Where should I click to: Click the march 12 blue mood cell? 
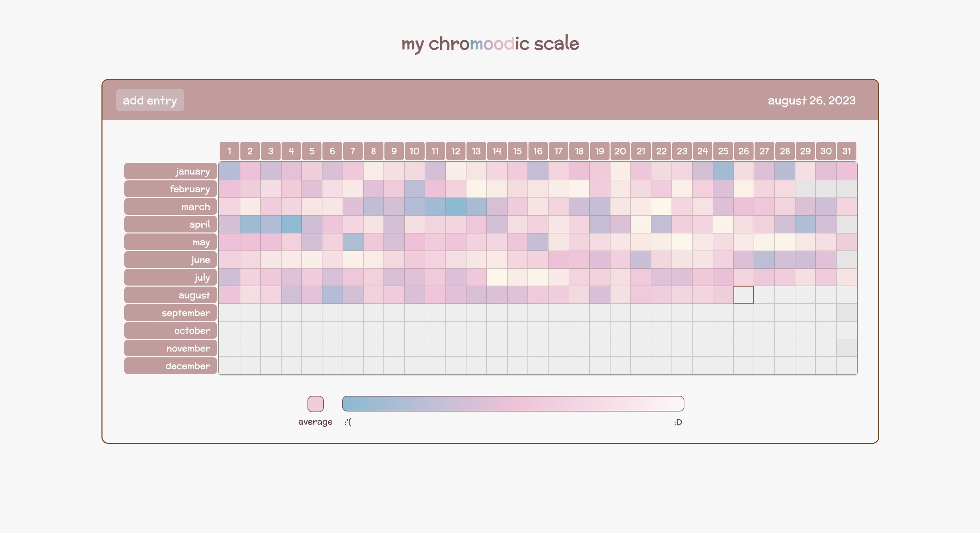tap(456, 207)
